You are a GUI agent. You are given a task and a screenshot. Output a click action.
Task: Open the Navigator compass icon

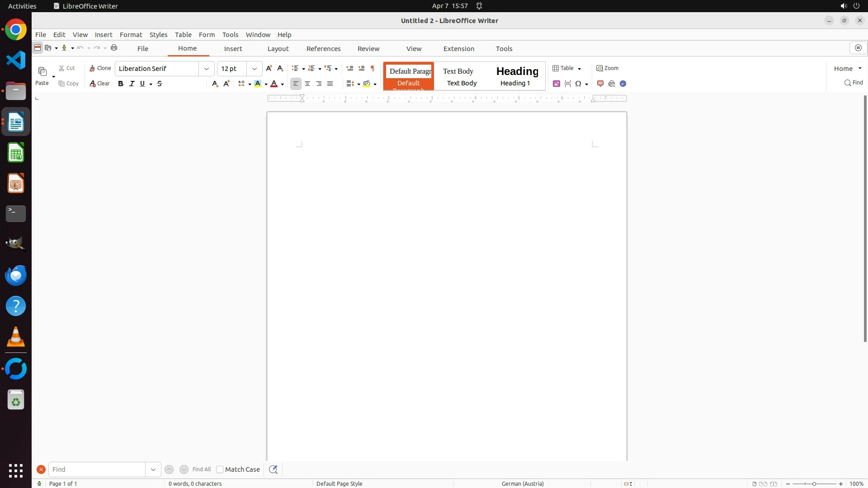click(623, 84)
